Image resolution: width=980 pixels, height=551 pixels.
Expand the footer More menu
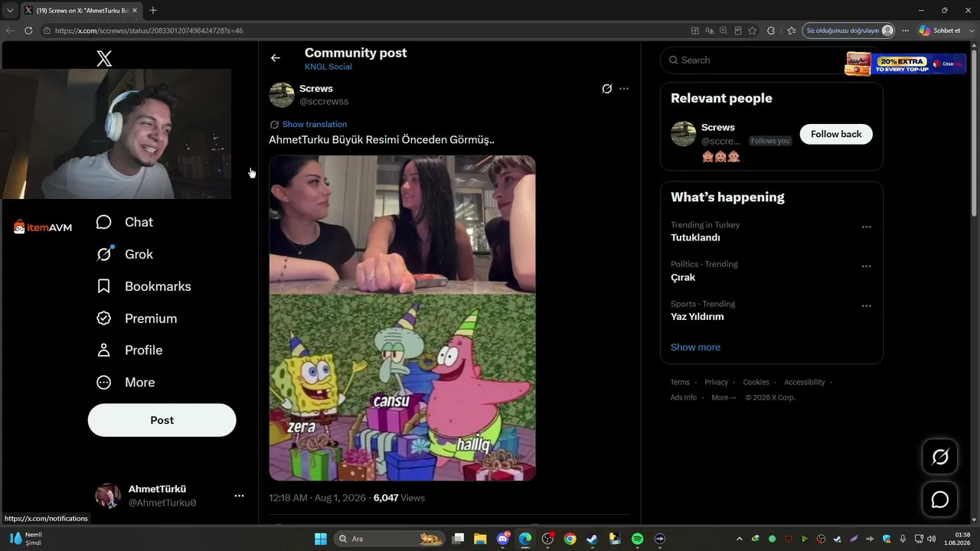pos(724,397)
